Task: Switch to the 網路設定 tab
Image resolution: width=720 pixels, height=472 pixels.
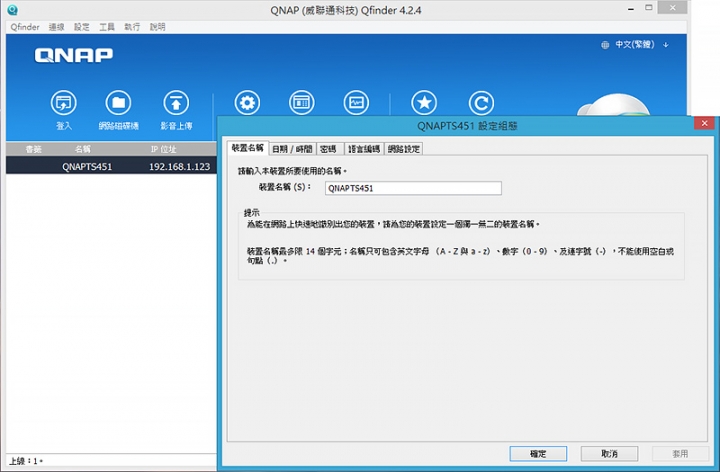Action: 404,149
